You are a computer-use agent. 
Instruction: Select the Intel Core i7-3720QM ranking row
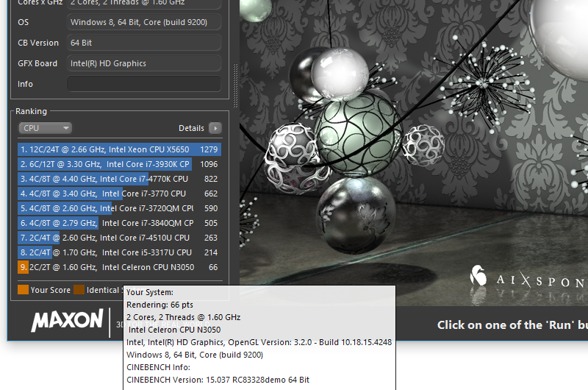[119, 208]
